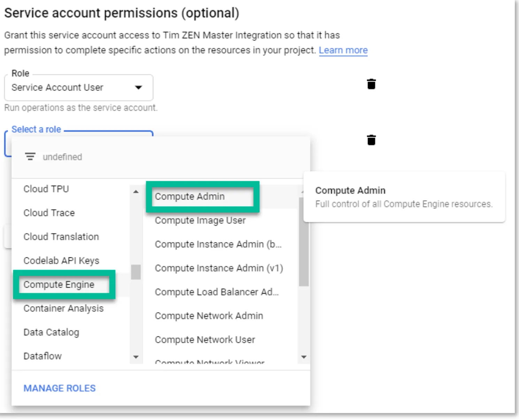Click the Compute Admin tooltip description
The height and width of the screenshot is (420, 519).
pos(404,204)
